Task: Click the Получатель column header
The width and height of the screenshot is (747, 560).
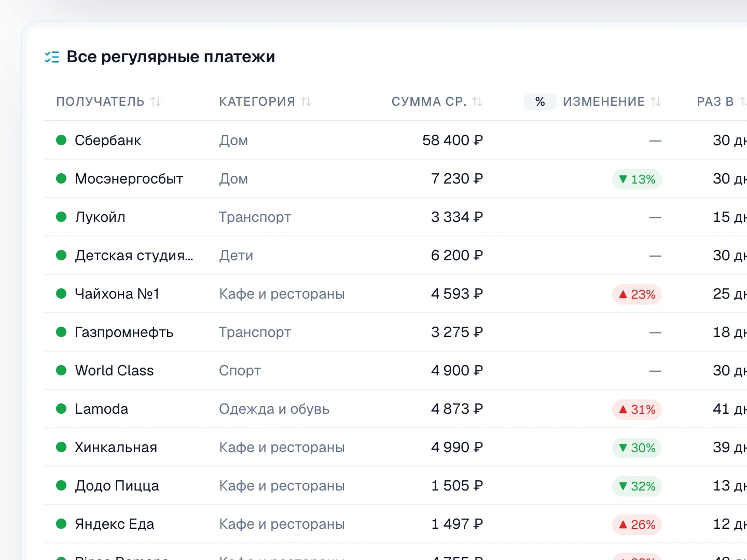Action: (x=100, y=102)
